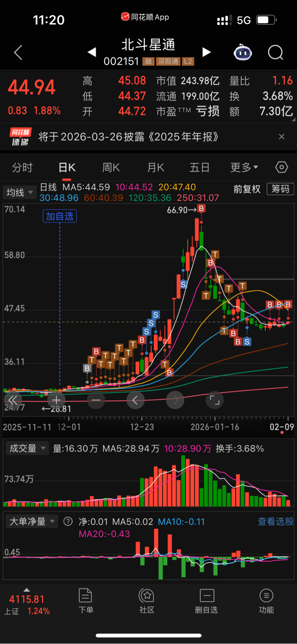
Task: Go back using the left chevron arrow
Action: [18, 52]
